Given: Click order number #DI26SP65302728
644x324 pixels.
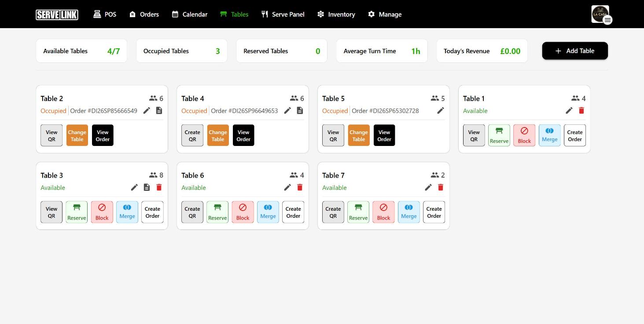Looking at the screenshot, I should pyautogui.click(x=394, y=111).
